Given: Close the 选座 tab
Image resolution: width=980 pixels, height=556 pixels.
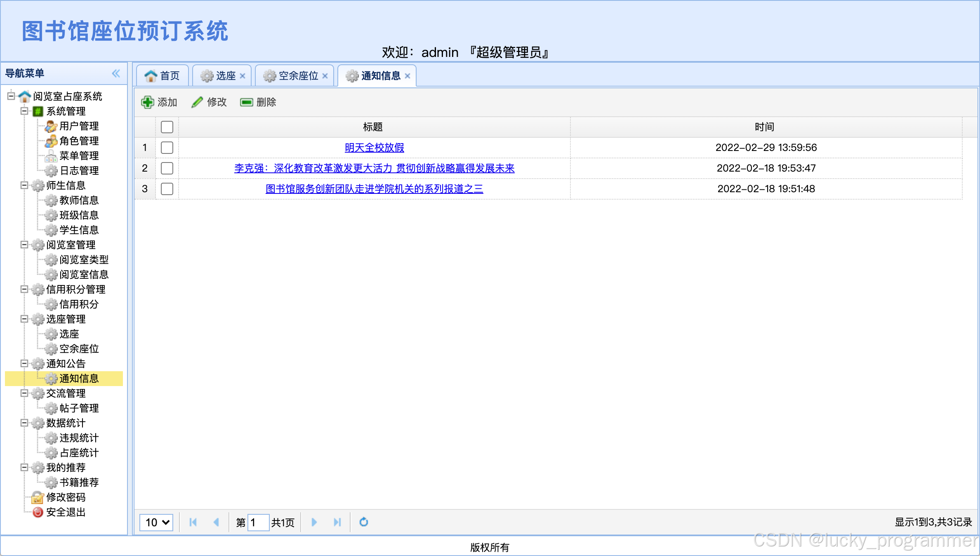Looking at the screenshot, I should 243,76.
